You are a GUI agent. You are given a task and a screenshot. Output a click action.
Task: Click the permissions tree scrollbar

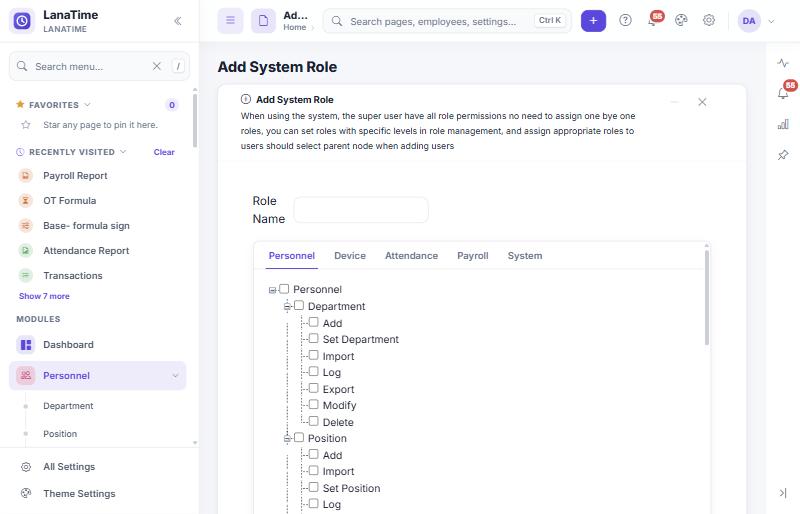(x=707, y=297)
